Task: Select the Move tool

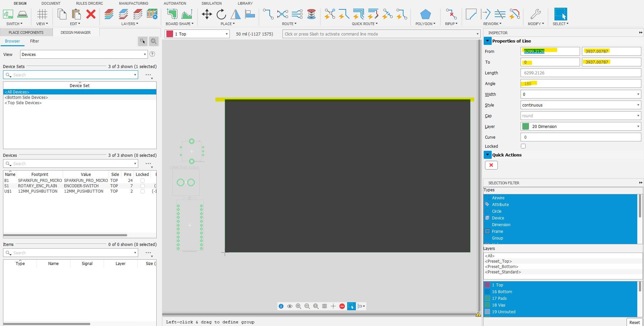Action: click(x=207, y=14)
